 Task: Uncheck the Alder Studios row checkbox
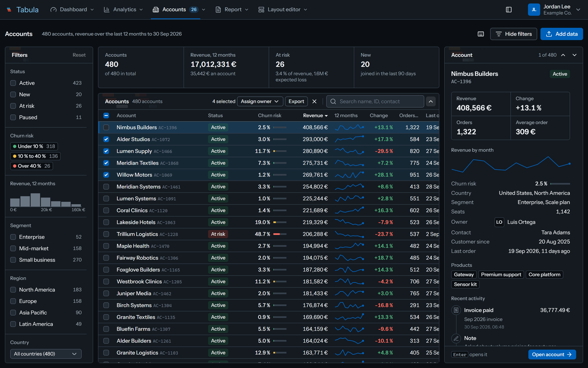(106, 139)
